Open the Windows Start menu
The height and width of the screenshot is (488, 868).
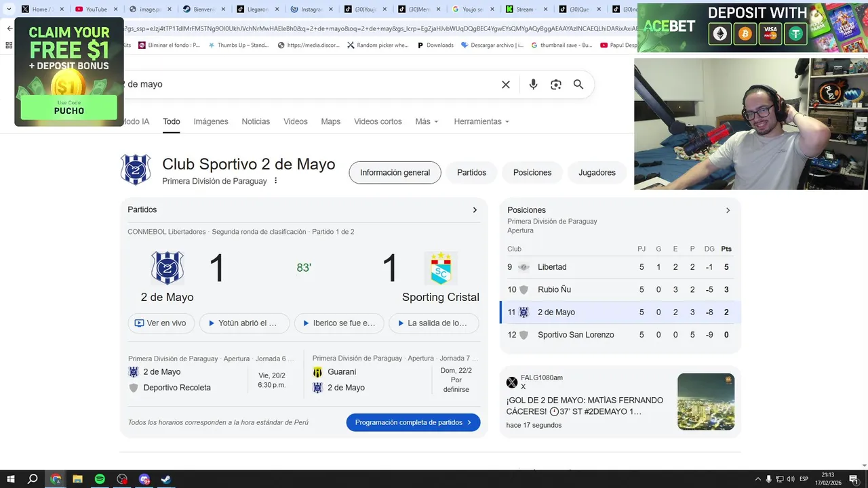[x=9, y=479]
